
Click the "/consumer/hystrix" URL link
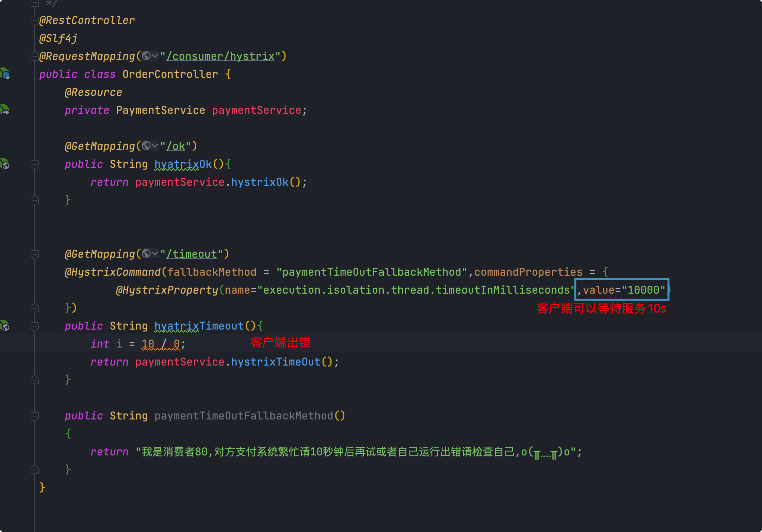point(220,56)
